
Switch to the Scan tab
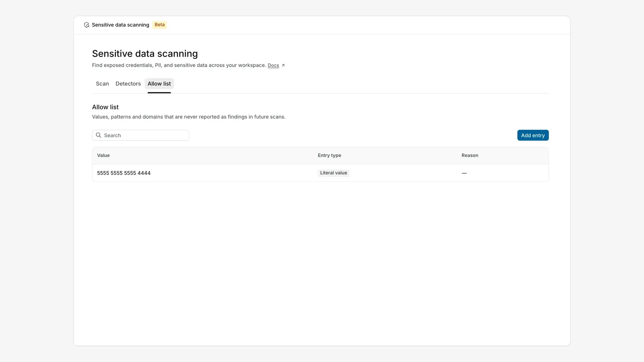pyautogui.click(x=102, y=83)
